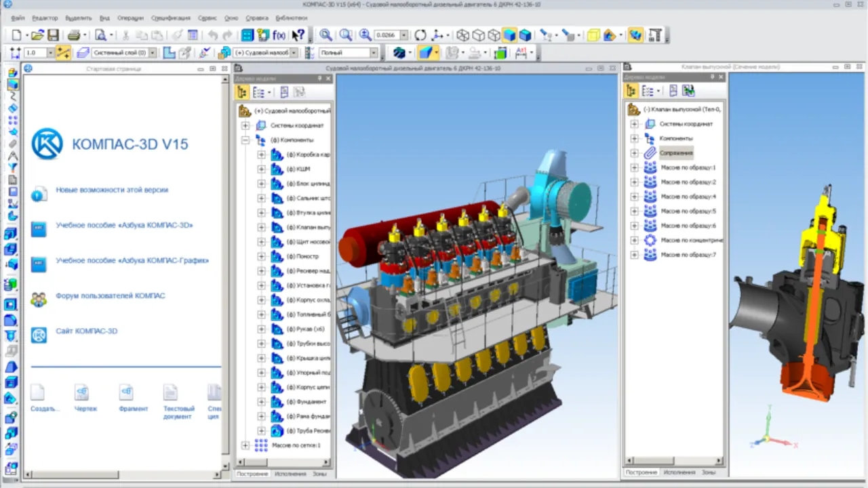This screenshot has height=488, width=868.
Task: Open the Редактор menu
Action: coord(45,18)
